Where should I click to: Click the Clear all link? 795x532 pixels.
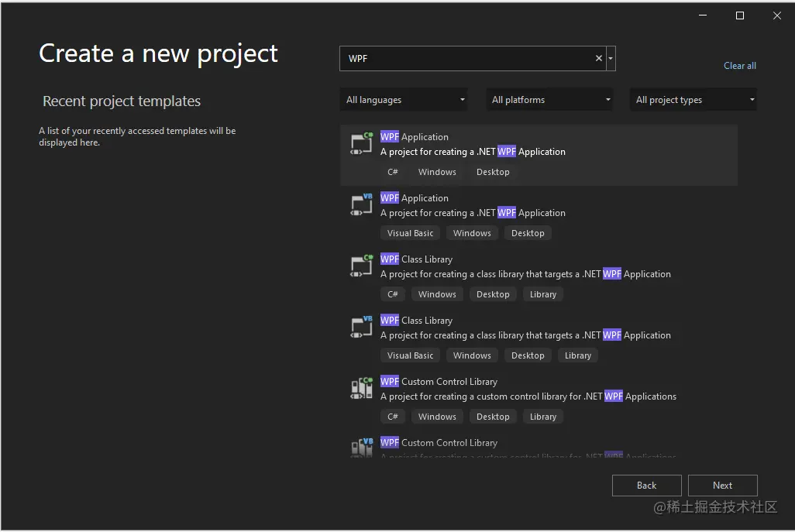pyautogui.click(x=739, y=66)
